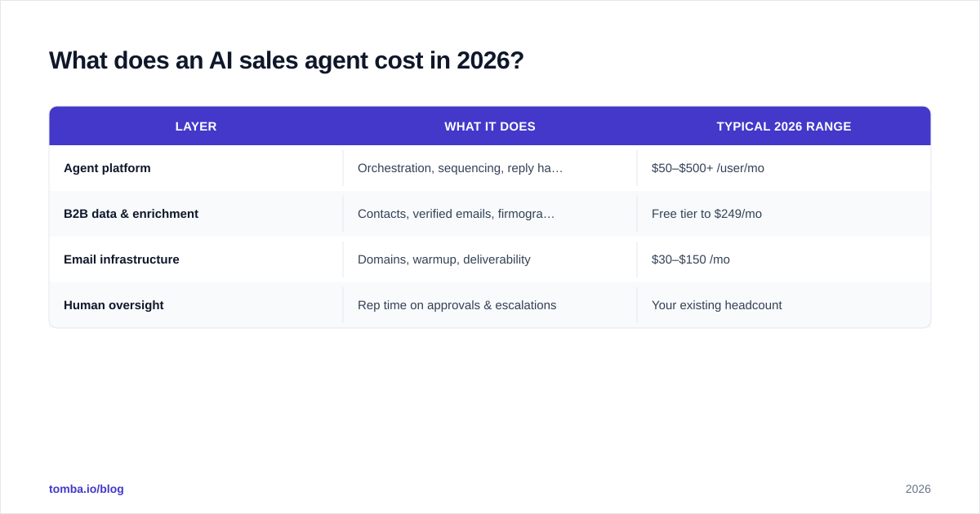Click 'Orchestration, sequencing, reply ha…' cell

point(490,168)
